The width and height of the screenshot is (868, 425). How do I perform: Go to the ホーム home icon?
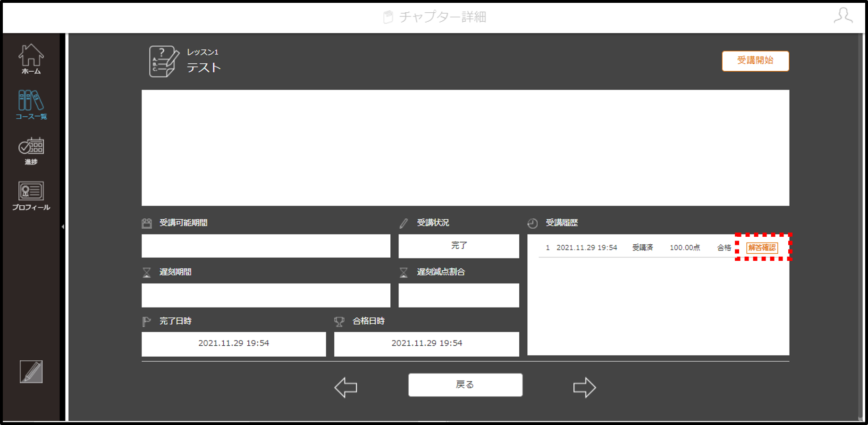click(31, 59)
